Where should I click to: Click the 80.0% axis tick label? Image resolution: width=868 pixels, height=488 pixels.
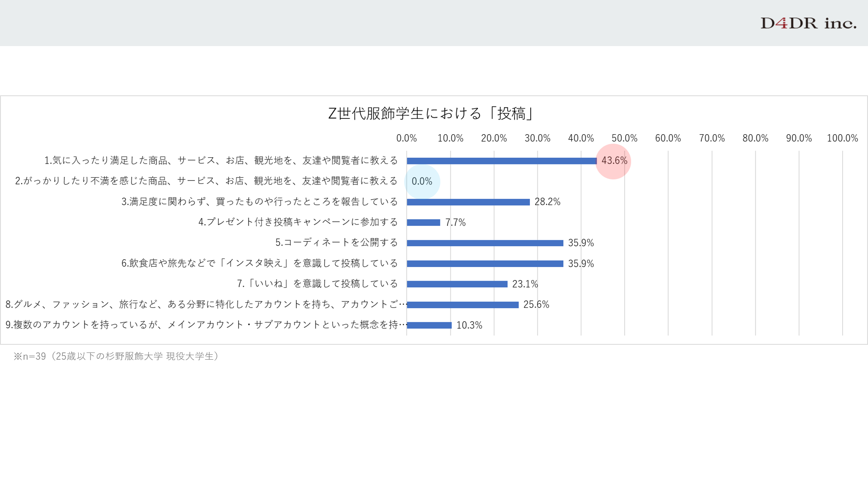(x=755, y=138)
